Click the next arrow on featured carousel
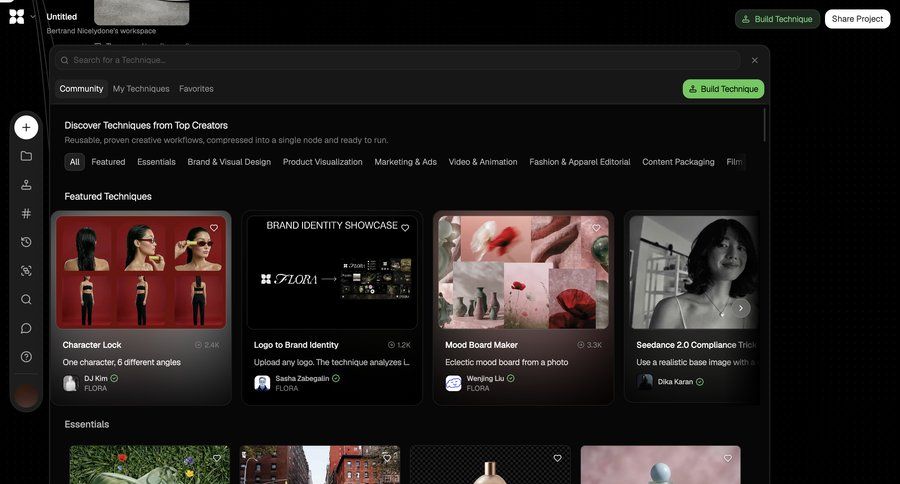 (741, 308)
